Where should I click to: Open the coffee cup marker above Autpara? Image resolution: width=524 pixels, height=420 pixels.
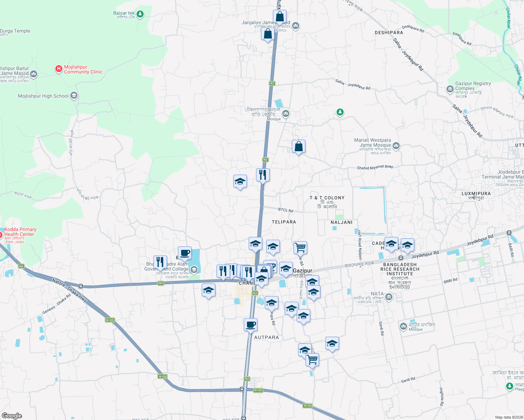click(250, 324)
